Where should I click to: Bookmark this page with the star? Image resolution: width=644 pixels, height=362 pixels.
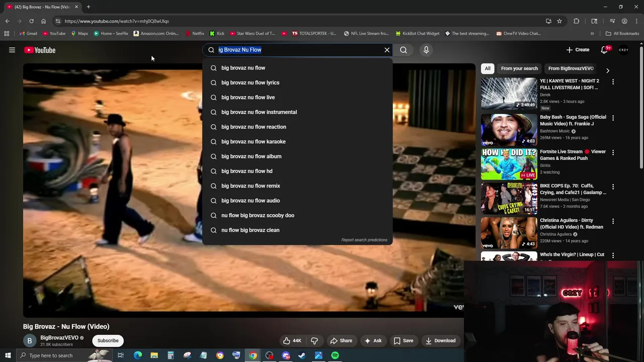(559, 21)
